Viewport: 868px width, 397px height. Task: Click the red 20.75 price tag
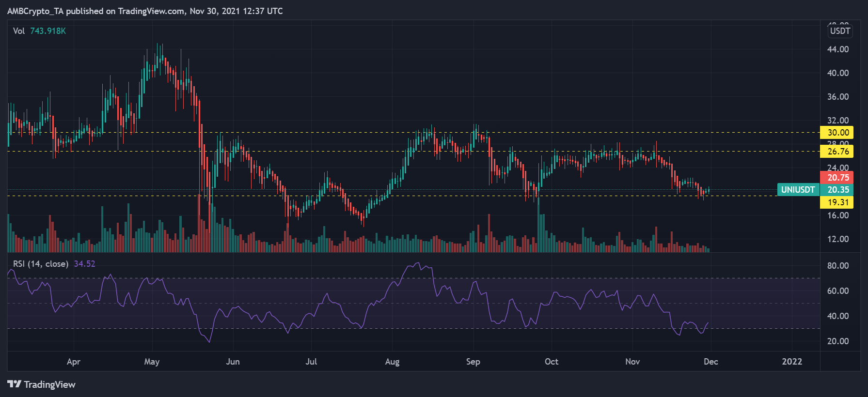(x=836, y=178)
